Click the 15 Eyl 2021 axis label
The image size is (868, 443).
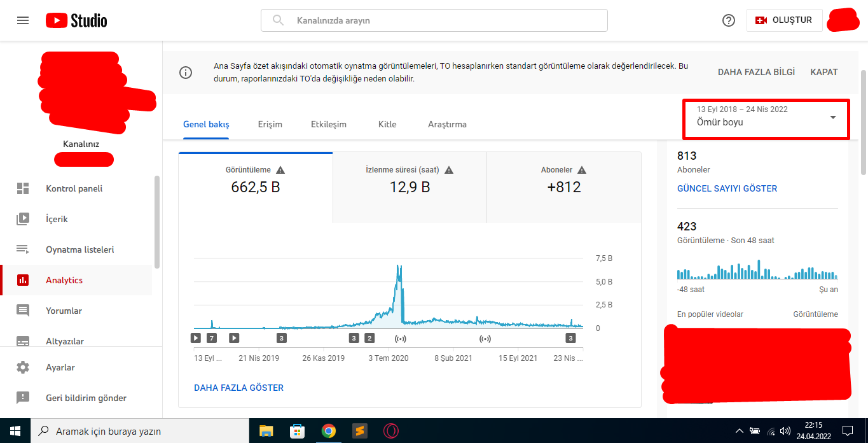point(518,358)
